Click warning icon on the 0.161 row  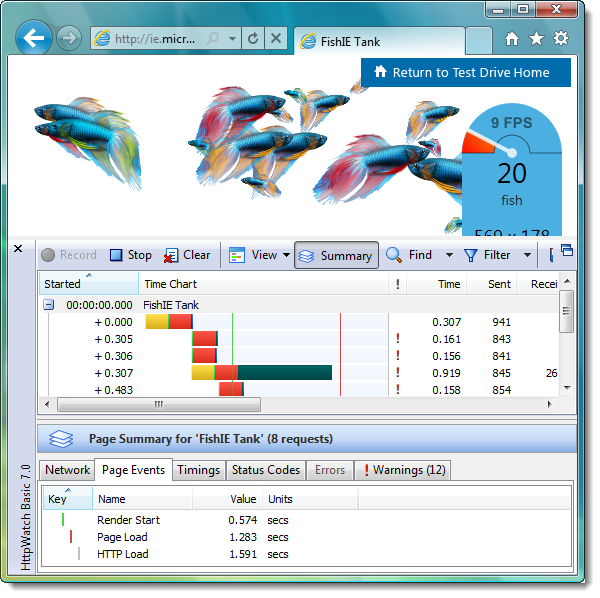[398, 338]
